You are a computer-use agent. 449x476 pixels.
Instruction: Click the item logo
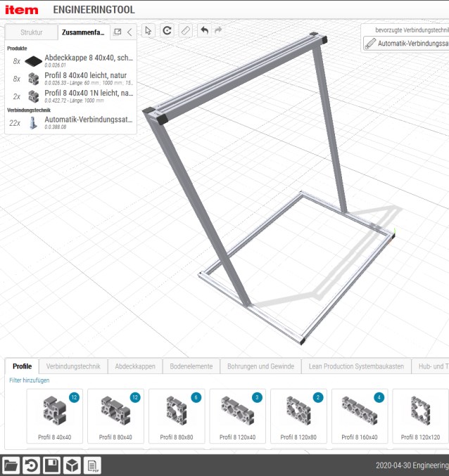pos(22,10)
